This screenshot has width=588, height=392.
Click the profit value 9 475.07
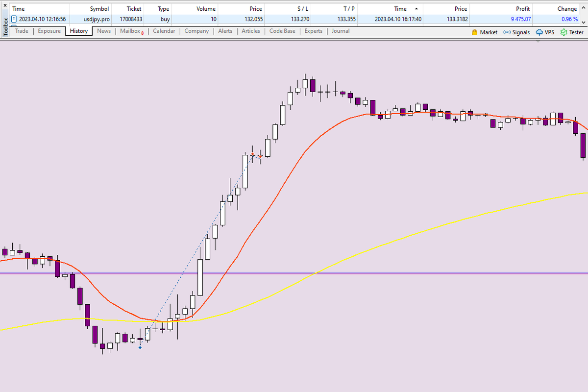[x=520, y=19]
